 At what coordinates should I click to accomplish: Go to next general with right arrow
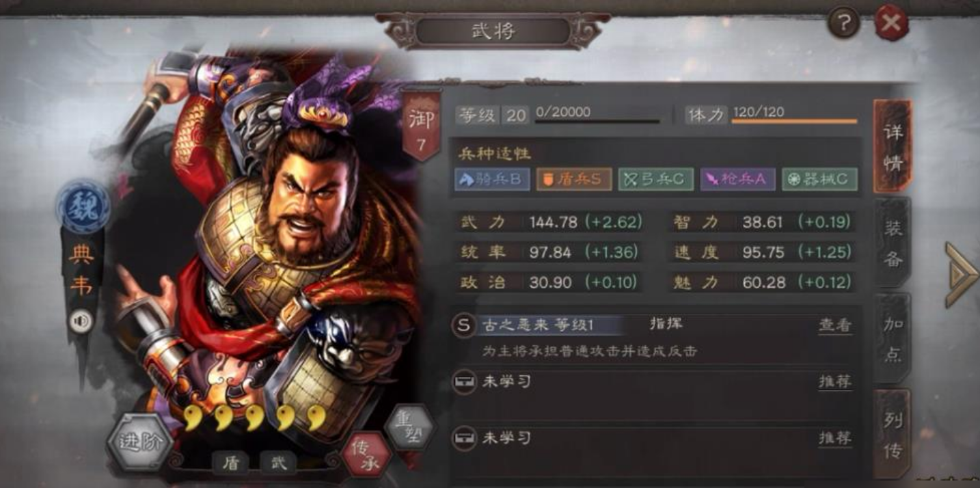click(960, 274)
